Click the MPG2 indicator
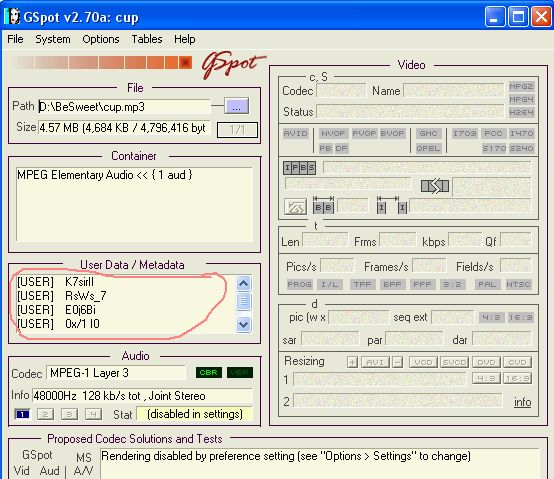Screen dimensions: 554x479 tap(521, 87)
